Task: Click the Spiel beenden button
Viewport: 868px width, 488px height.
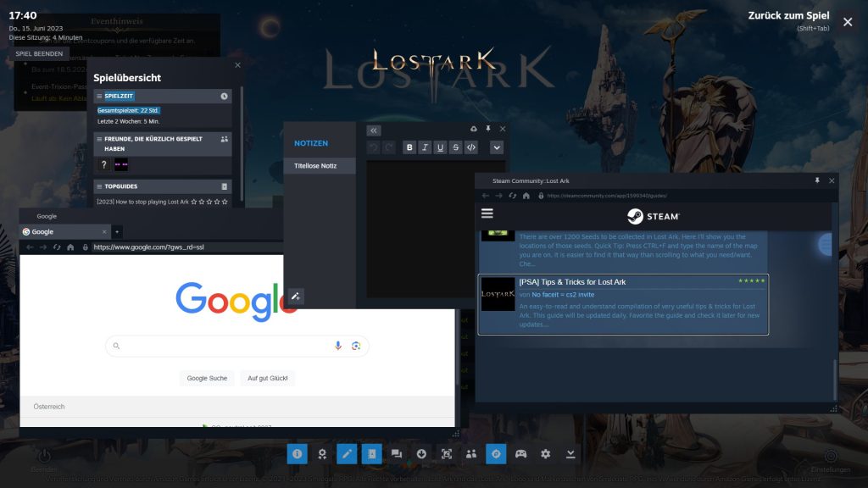Action: [39, 53]
